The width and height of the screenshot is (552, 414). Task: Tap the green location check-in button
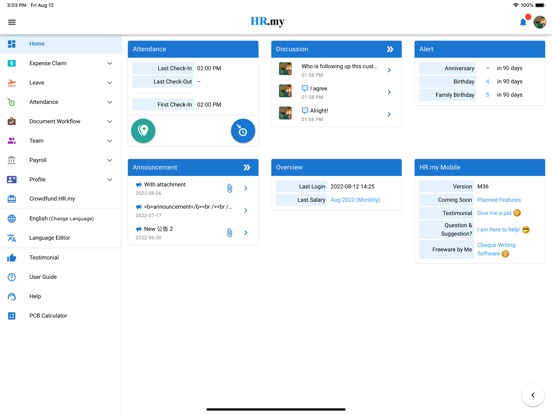(143, 131)
